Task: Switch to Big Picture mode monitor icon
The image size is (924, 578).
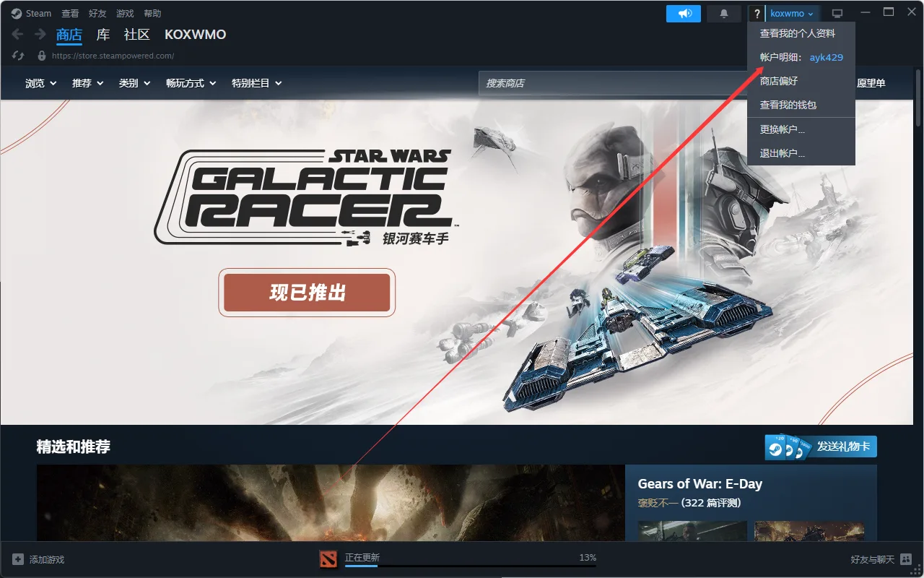Action: coord(837,14)
